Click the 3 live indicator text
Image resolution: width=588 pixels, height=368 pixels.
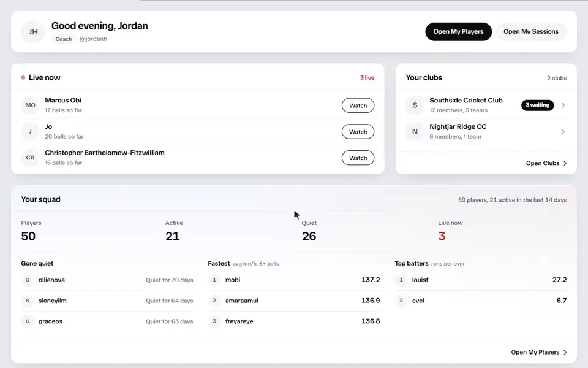click(x=367, y=78)
